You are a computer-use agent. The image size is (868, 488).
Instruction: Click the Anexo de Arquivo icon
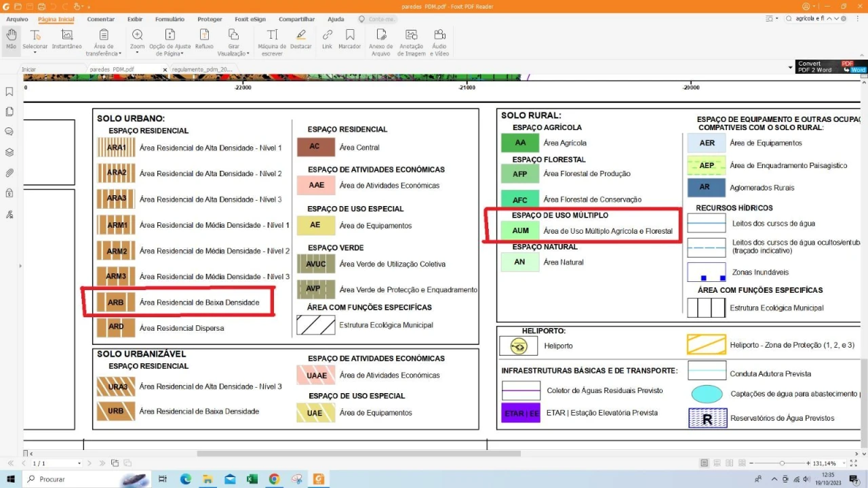point(380,39)
